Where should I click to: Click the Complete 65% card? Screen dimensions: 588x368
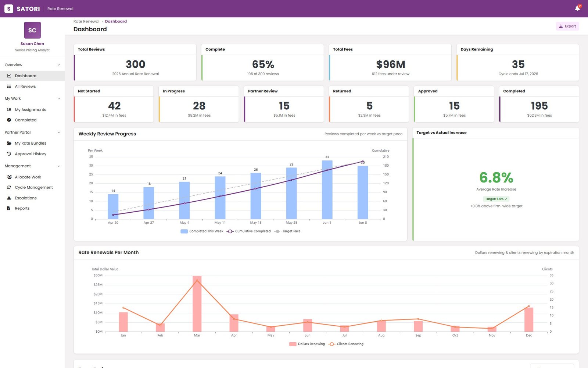tap(262, 63)
